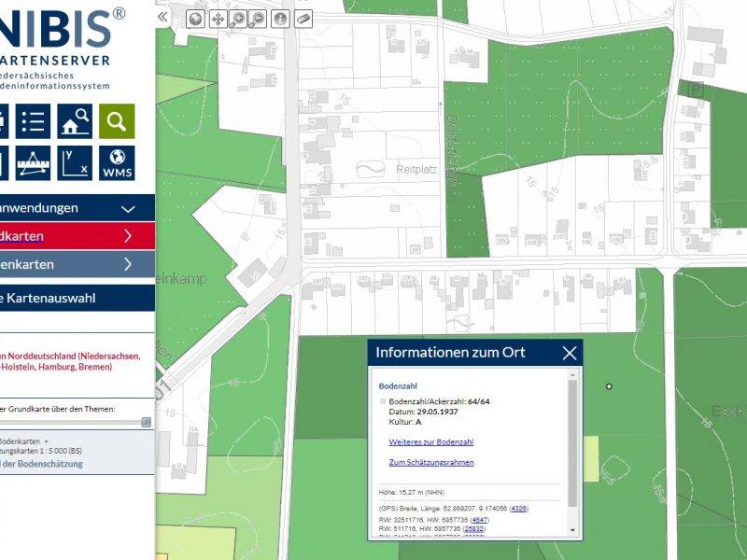Activate the zoom-in magnifier tool
The width and height of the screenshot is (747, 560).
[239, 16]
